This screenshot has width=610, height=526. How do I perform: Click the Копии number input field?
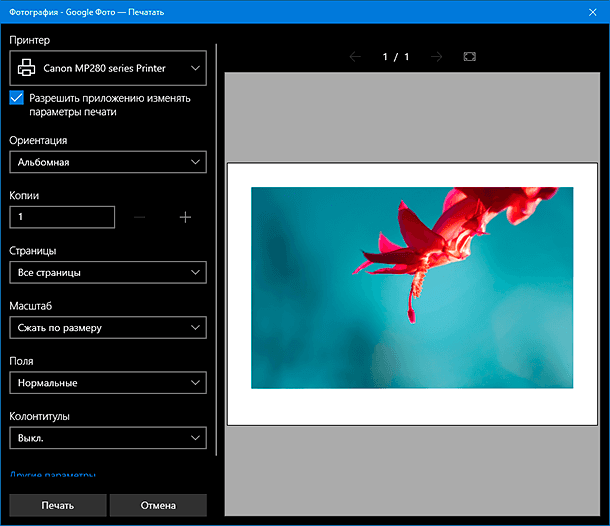tap(62, 217)
